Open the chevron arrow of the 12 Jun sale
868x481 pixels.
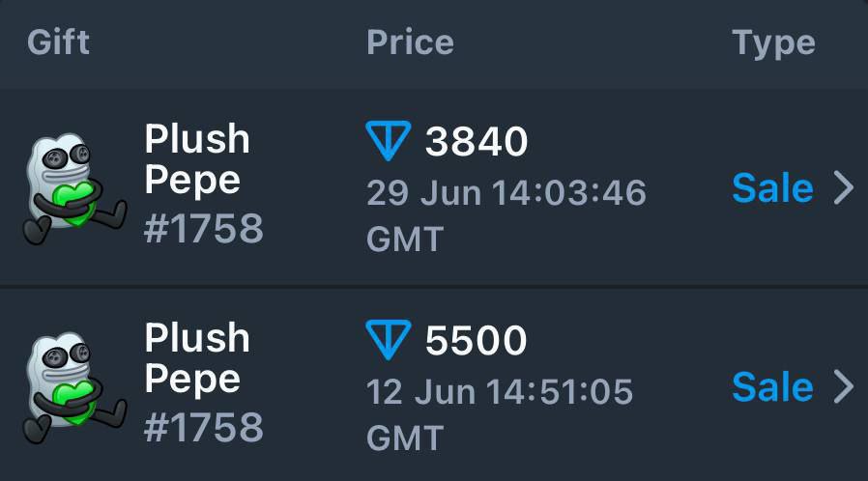pyautogui.click(x=844, y=386)
